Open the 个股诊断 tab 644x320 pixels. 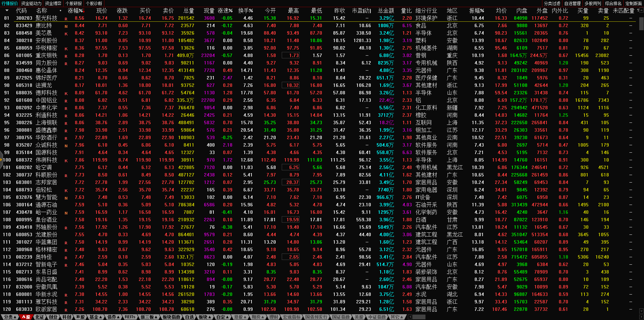(94, 3)
